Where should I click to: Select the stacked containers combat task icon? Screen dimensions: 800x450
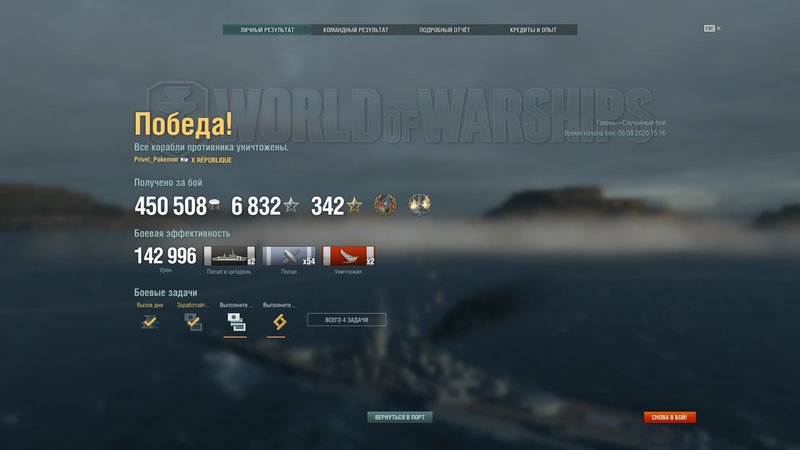(x=236, y=322)
